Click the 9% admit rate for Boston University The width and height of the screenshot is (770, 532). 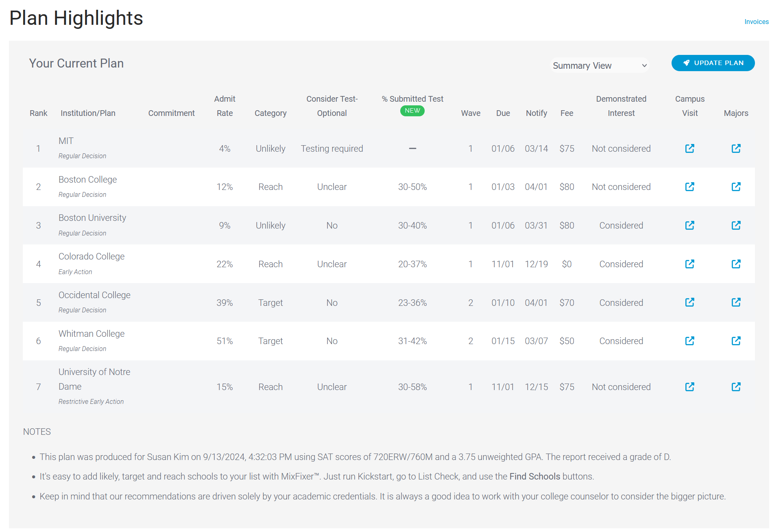pyautogui.click(x=225, y=226)
